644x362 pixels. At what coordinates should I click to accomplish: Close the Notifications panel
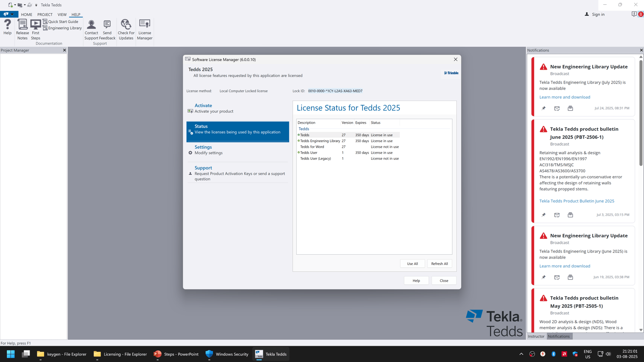click(x=641, y=50)
